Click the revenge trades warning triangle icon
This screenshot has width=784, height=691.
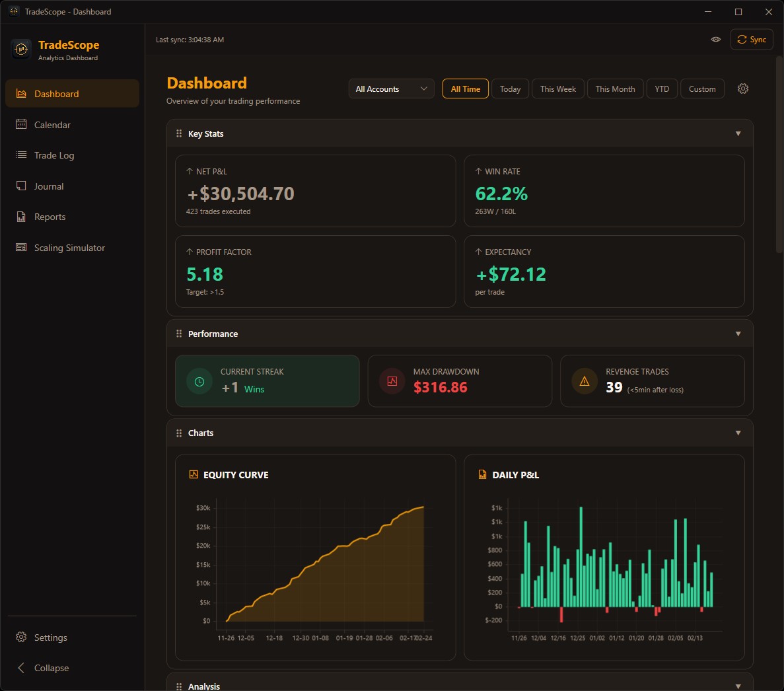click(584, 381)
